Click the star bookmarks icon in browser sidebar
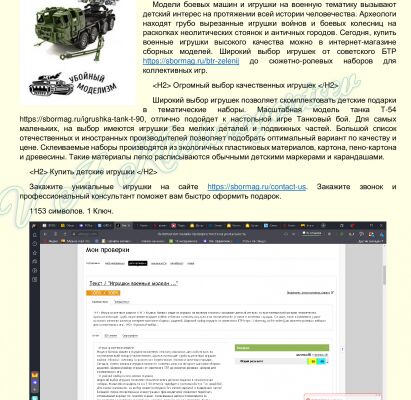 click(x=35, y=253)
